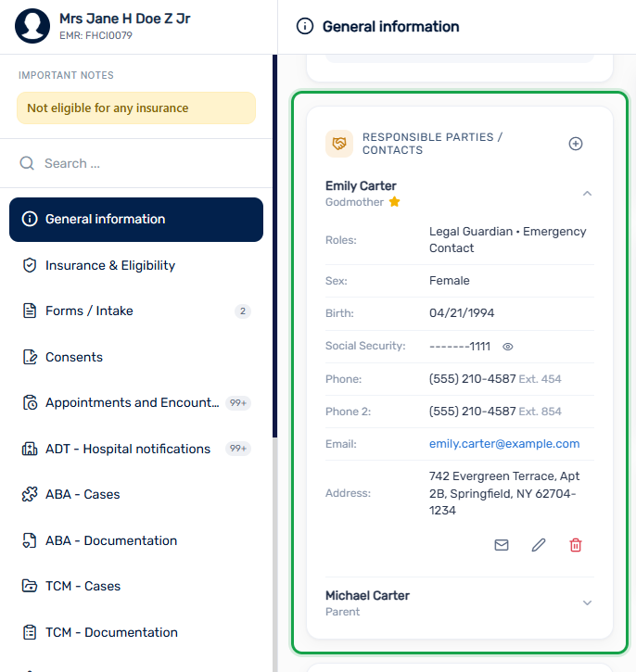Click the Insurance & Eligibility shield icon
This screenshot has width=636, height=672.
[x=30, y=265]
